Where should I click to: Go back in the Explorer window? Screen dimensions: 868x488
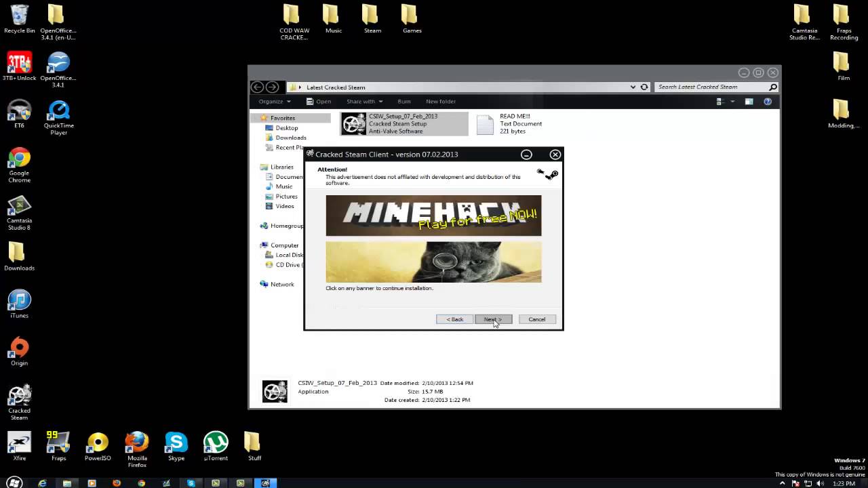[x=257, y=87]
